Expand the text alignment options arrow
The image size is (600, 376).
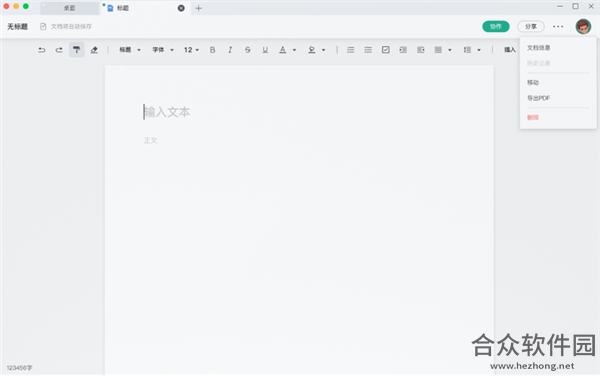(x=450, y=50)
